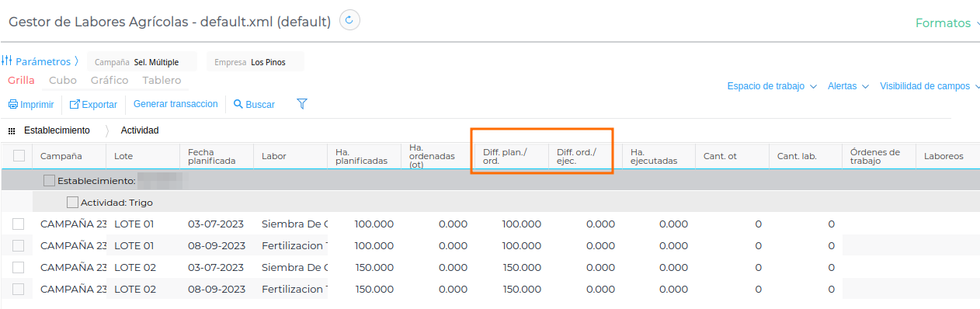Check the Establecimiento group checkbox
980x309 pixels.
(49, 181)
